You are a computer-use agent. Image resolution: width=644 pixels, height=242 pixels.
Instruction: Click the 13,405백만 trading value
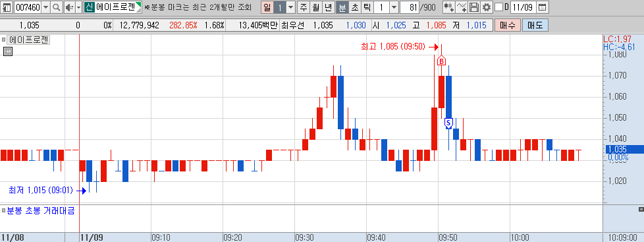pos(257,25)
